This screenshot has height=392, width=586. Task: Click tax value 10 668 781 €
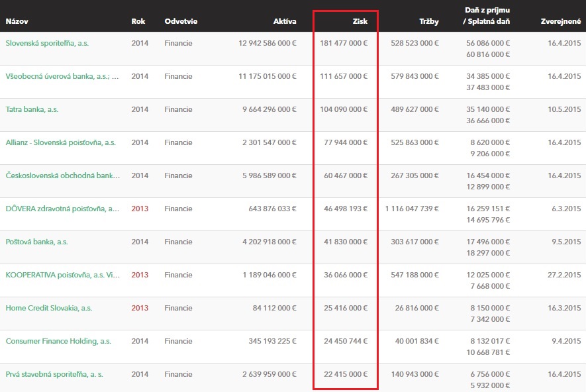click(x=488, y=352)
